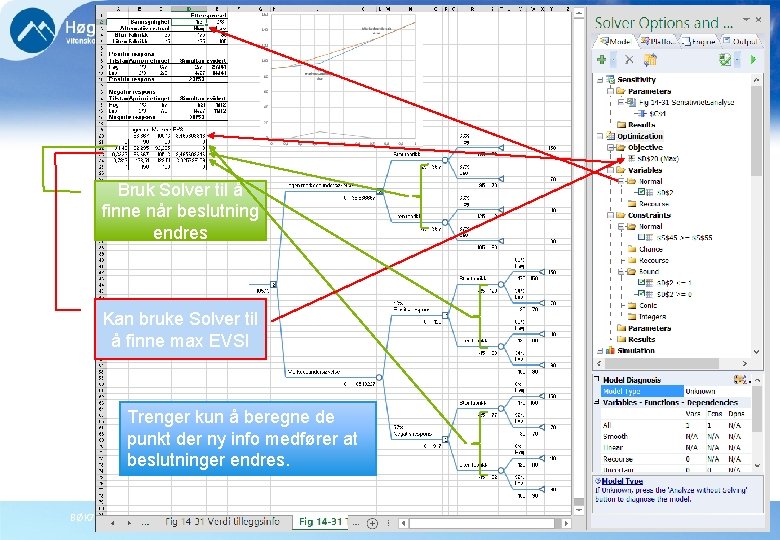Click the green plus Add icon
The image size is (780, 540).
pos(602,60)
